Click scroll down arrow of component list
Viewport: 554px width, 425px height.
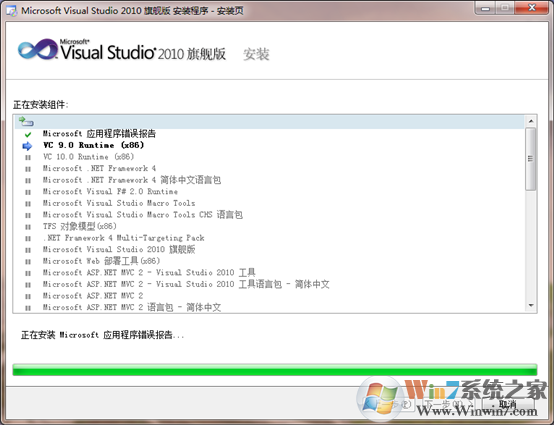(531, 306)
